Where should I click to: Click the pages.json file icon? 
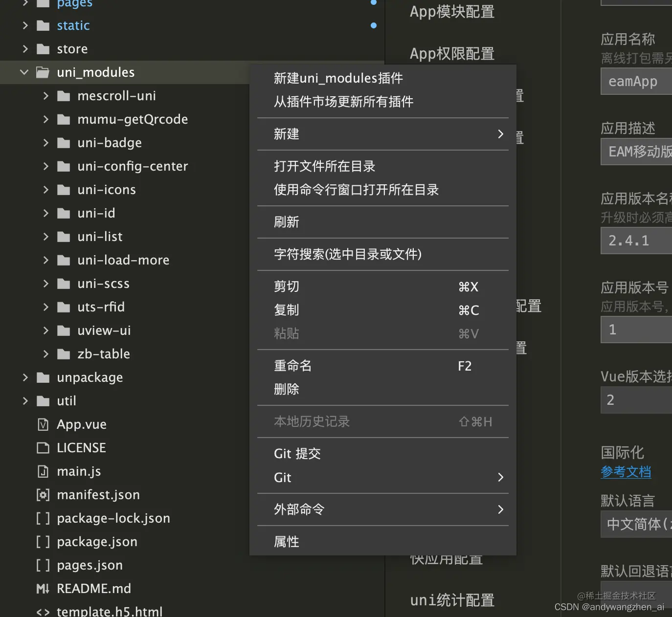43,565
